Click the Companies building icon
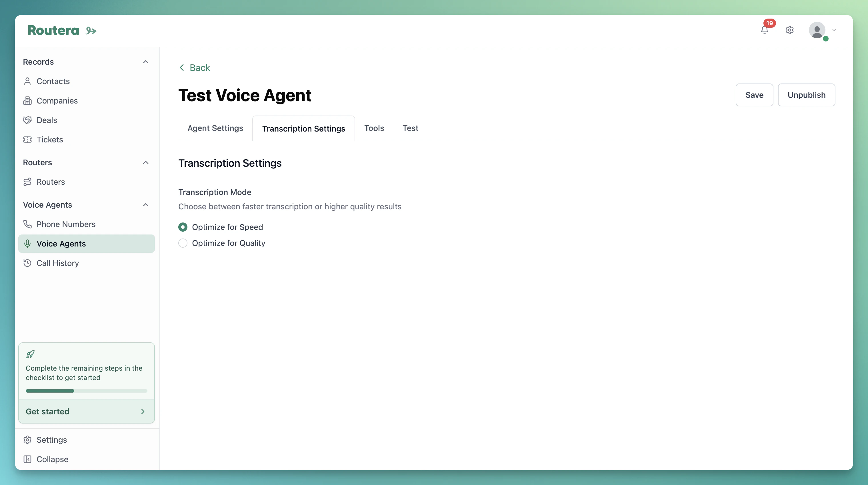This screenshot has height=485, width=868. (27, 101)
